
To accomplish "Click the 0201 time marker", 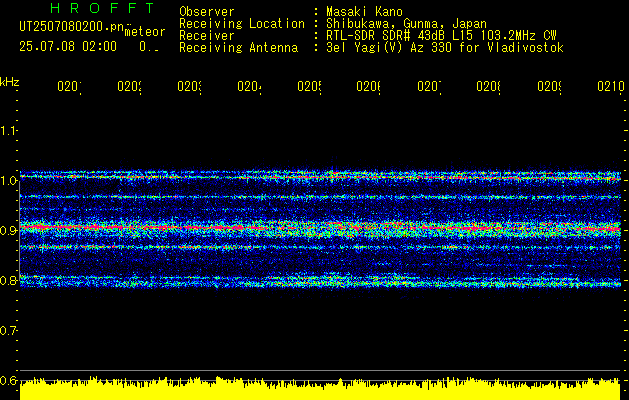I will click(69, 86).
